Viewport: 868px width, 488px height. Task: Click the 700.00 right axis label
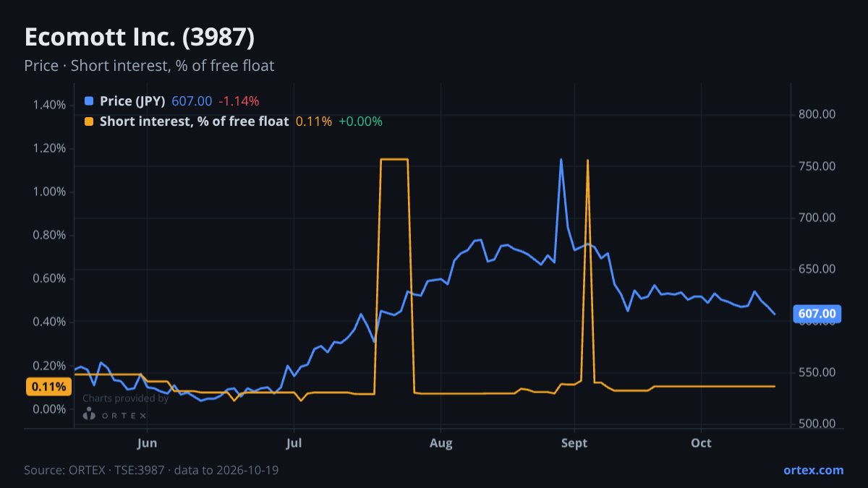coord(817,218)
